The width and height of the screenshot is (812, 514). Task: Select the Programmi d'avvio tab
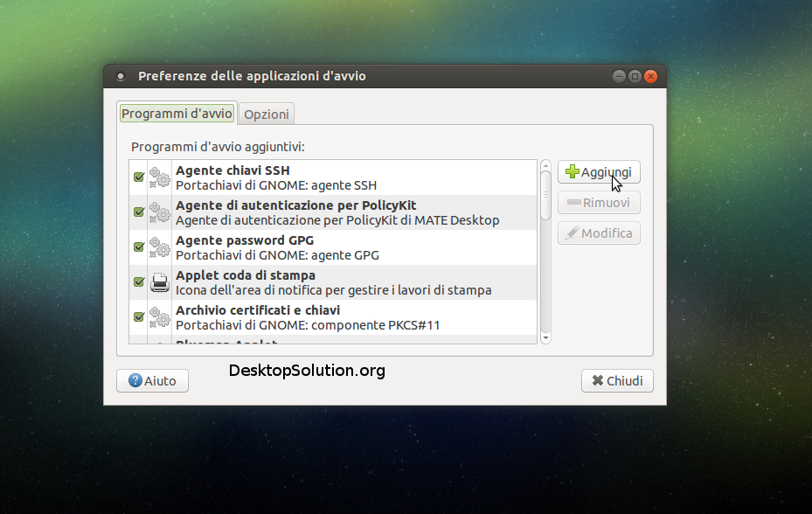pyautogui.click(x=177, y=113)
